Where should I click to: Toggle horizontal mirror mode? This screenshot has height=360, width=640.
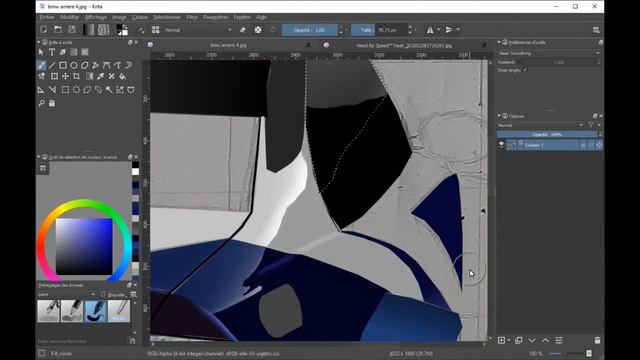coord(430,30)
